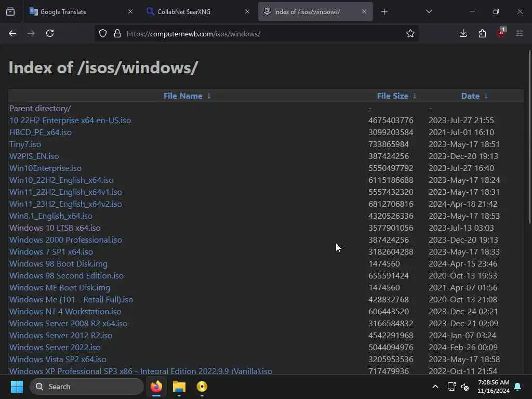Screen dimensions: 532x399
Task: Close the Google Translate tab
Action: [130, 12]
